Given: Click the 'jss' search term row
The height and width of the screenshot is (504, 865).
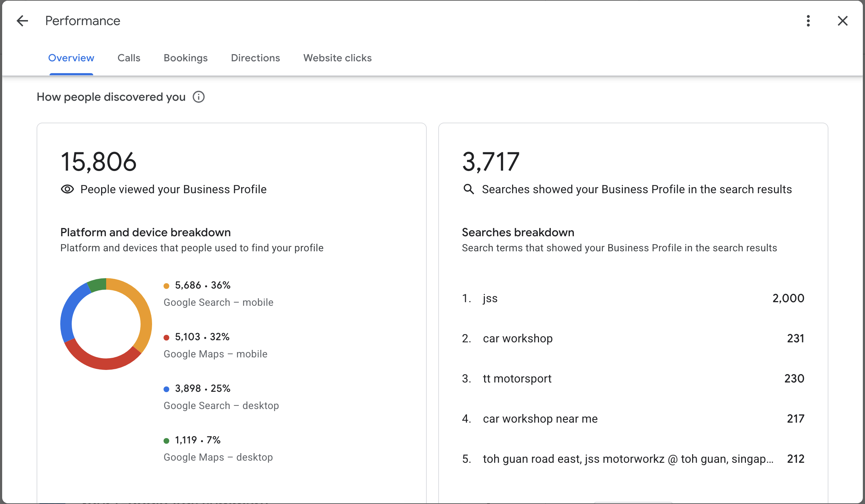Looking at the screenshot, I should tap(633, 298).
